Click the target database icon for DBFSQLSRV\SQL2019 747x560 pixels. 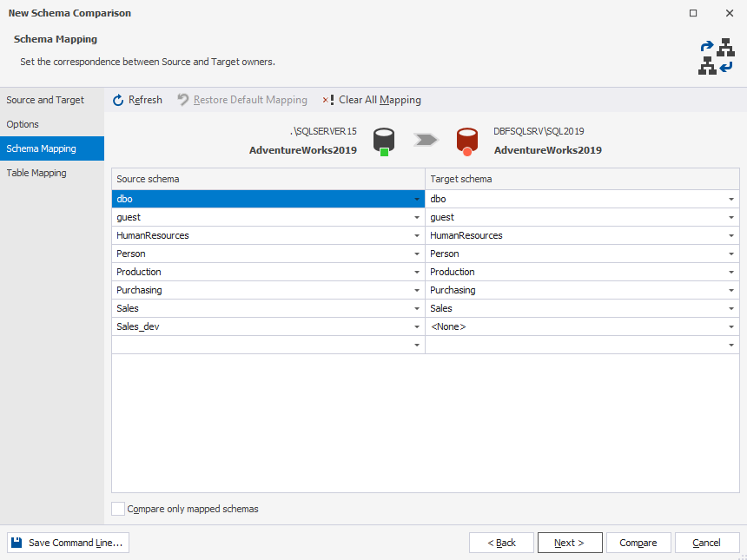[x=466, y=139]
